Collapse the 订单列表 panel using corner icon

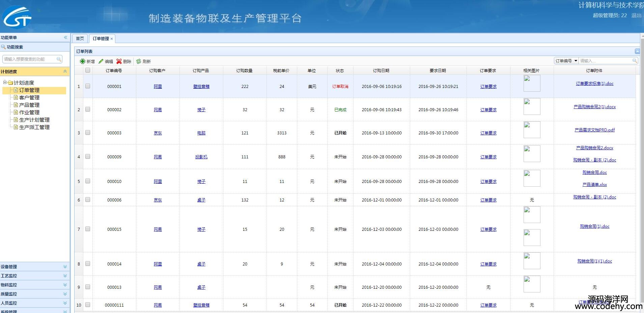tap(637, 51)
